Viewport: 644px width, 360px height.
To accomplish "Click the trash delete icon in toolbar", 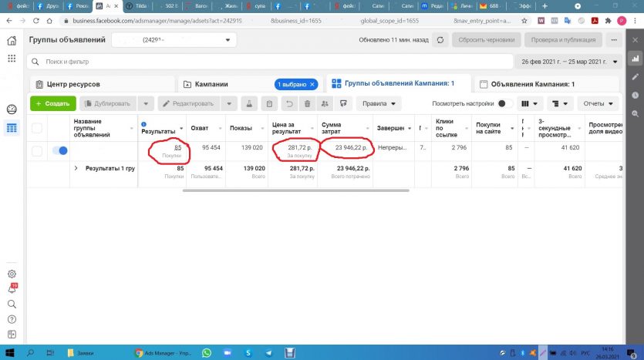I will pyautogui.click(x=308, y=103).
